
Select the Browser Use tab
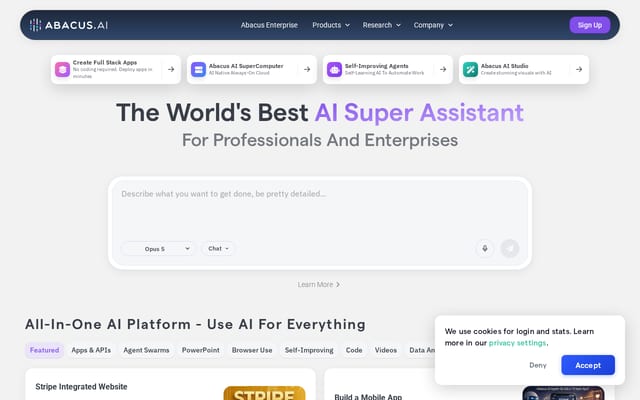[252, 350]
